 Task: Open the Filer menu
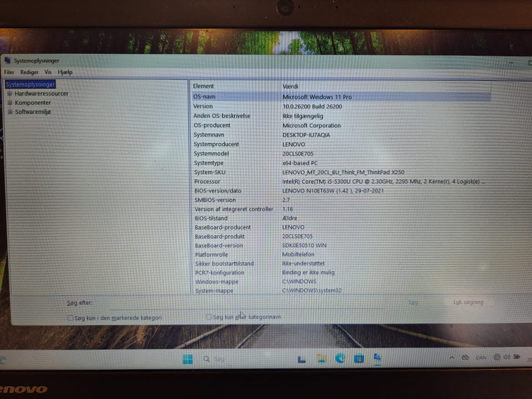pyautogui.click(x=9, y=72)
